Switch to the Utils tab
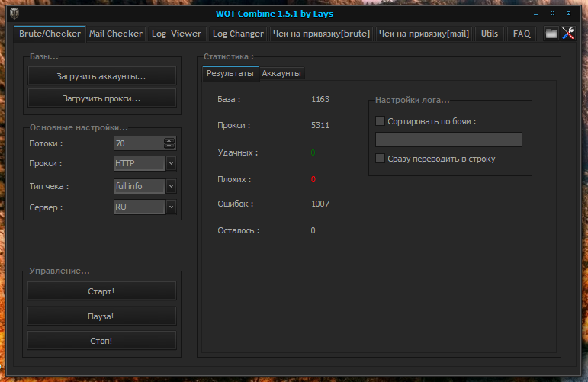This screenshot has width=588, height=382. [x=490, y=34]
